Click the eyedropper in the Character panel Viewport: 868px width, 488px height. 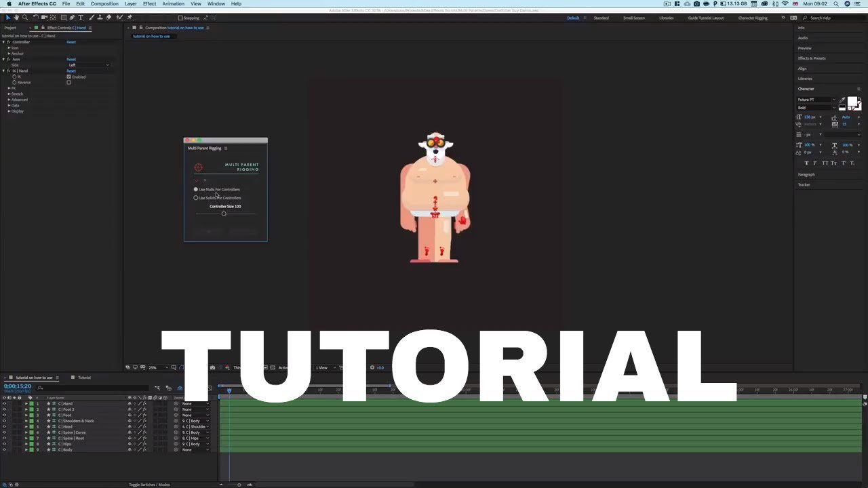pos(841,100)
